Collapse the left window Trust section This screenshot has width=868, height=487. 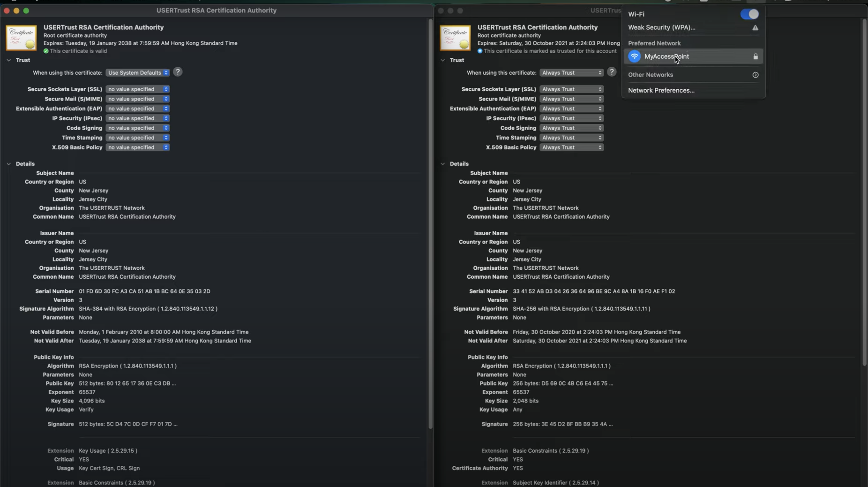(x=9, y=60)
